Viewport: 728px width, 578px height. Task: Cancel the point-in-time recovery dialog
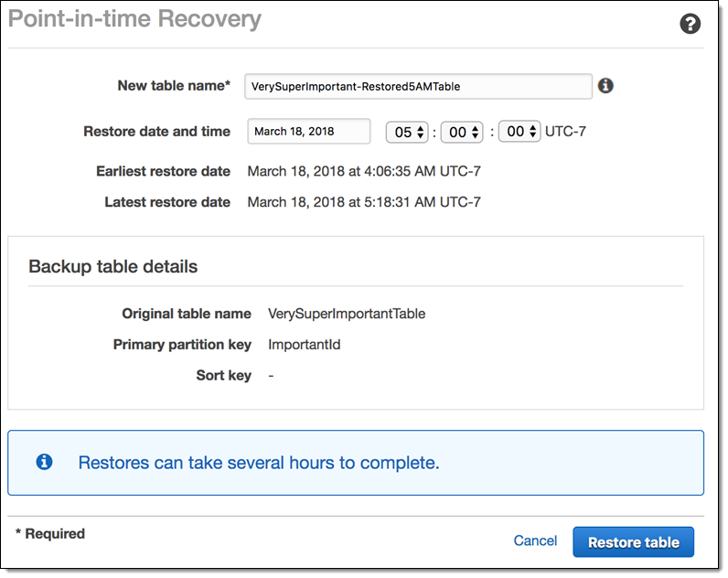click(535, 541)
